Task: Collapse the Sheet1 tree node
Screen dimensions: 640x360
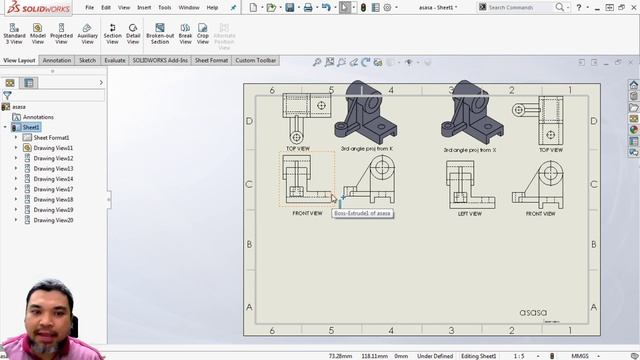Action: [5, 127]
